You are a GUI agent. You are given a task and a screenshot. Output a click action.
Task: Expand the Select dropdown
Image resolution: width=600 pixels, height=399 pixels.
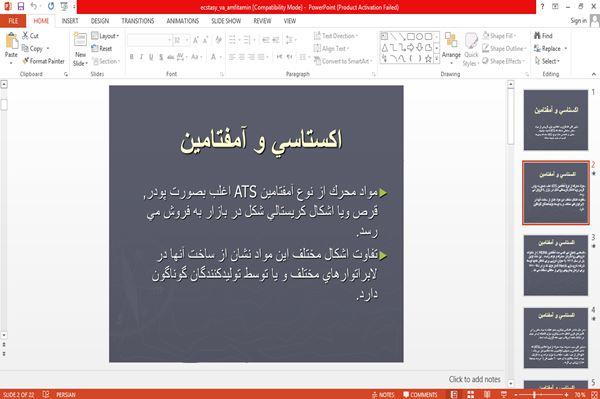click(547, 61)
